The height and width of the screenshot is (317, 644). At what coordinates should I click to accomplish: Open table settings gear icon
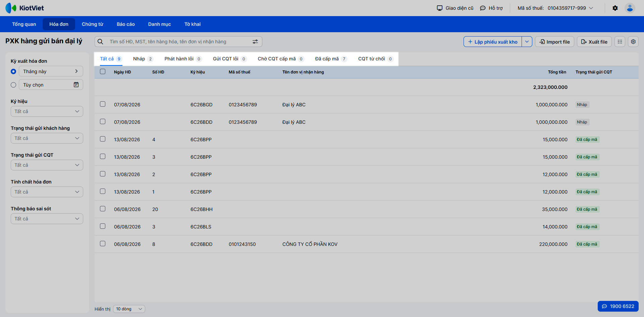[633, 42]
